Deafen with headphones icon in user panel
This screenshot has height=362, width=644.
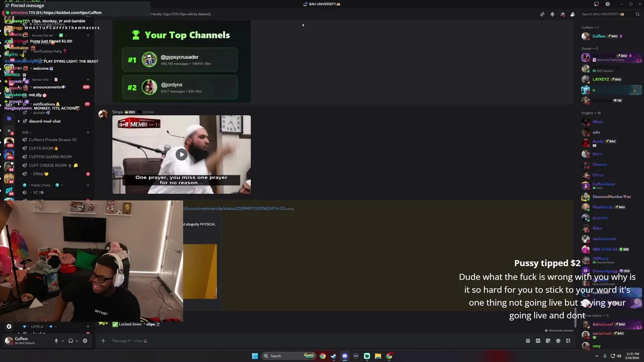(x=70, y=341)
